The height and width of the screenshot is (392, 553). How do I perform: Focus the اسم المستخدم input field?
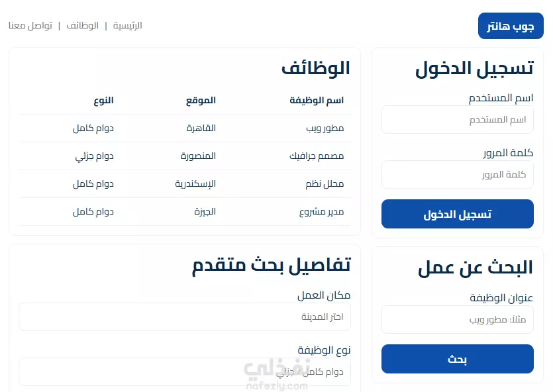point(458,119)
